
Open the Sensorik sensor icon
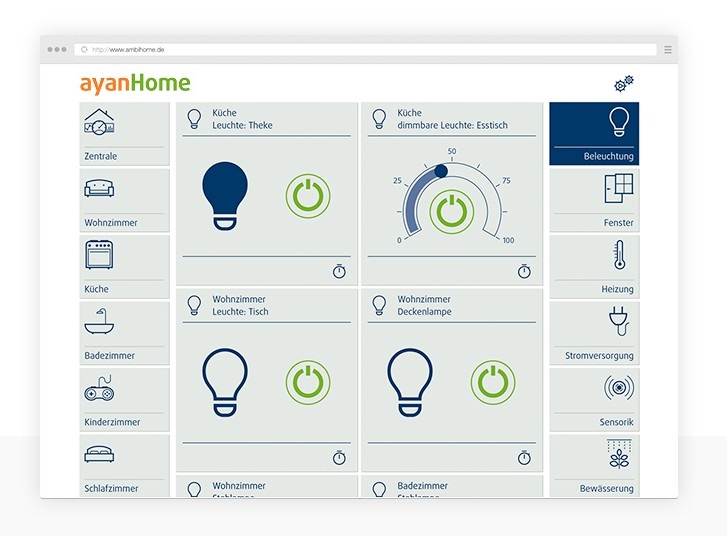pyautogui.click(x=619, y=387)
